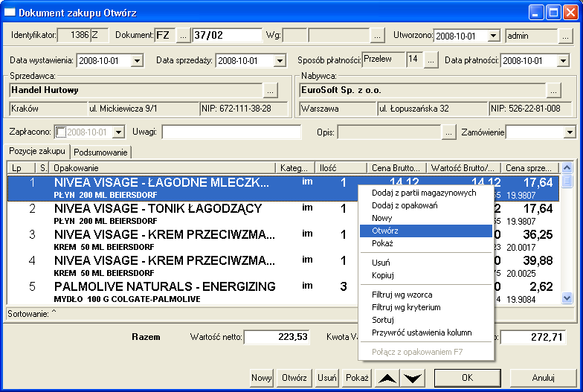Choose 'Przywróć ustawienia kolumn' menu entry

[426, 332]
